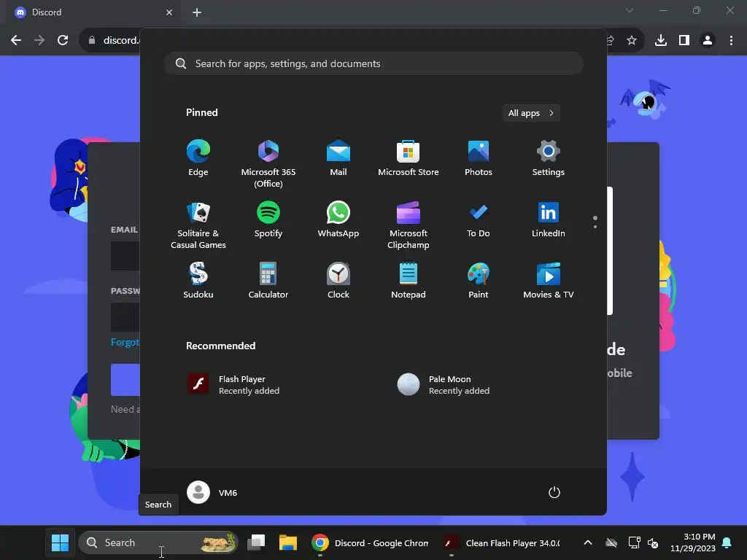Open the Calculator app
The width and height of the screenshot is (747, 560).
coord(268,281)
